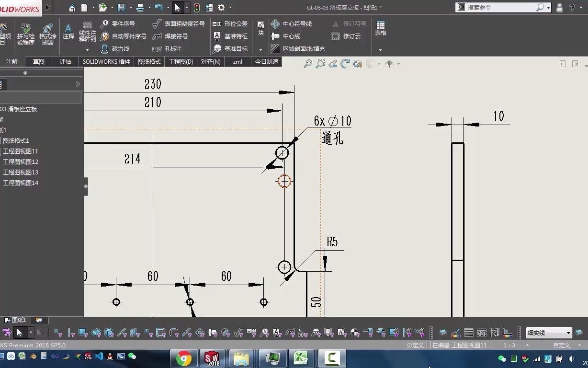Click inside the 搜索命令 search field

pos(498,7)
